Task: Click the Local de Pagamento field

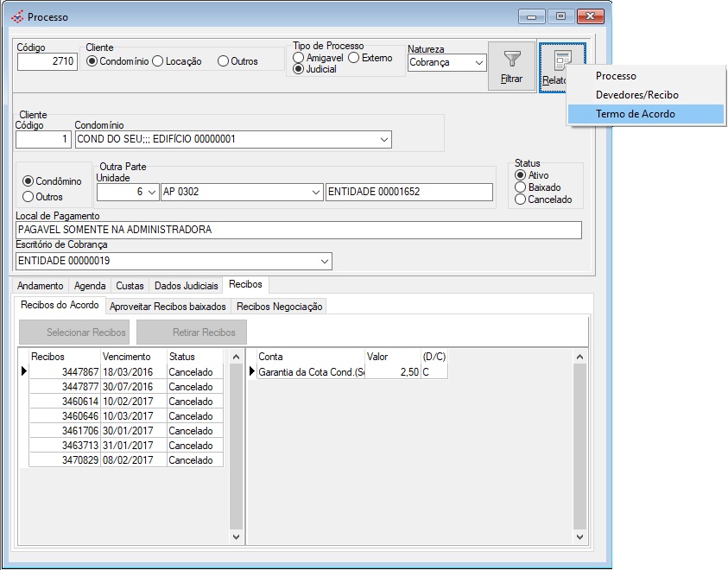Action: 298,230
